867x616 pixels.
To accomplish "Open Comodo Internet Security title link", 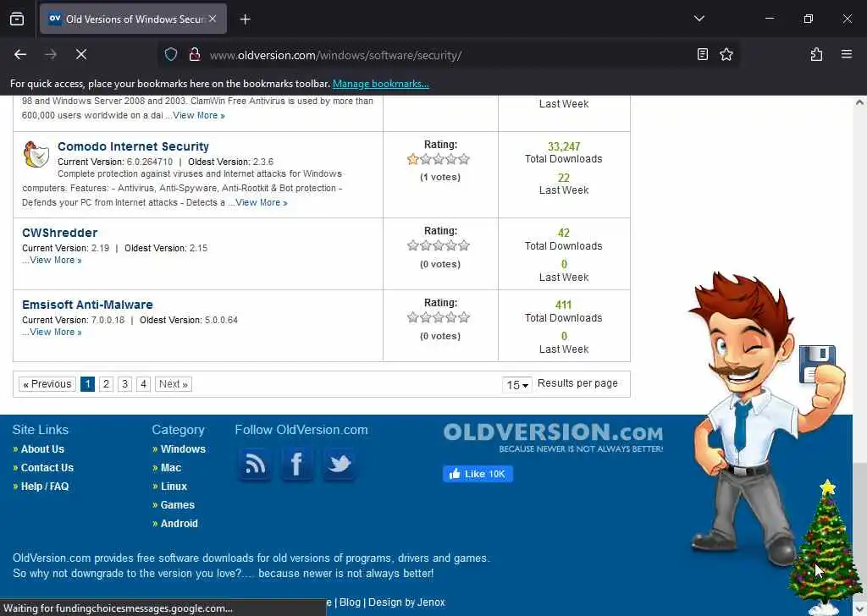I will pyautogui.click(x=133, y=146).
